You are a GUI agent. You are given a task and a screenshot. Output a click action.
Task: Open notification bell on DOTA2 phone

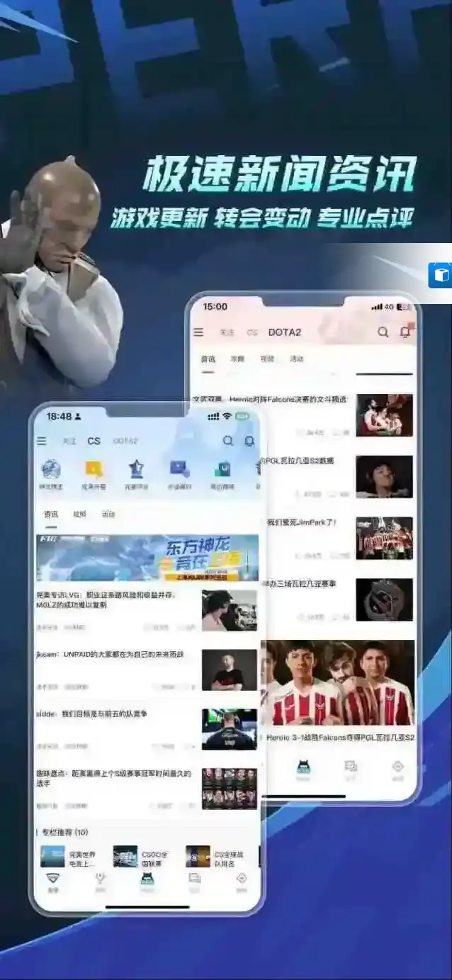tap(405, 332)
